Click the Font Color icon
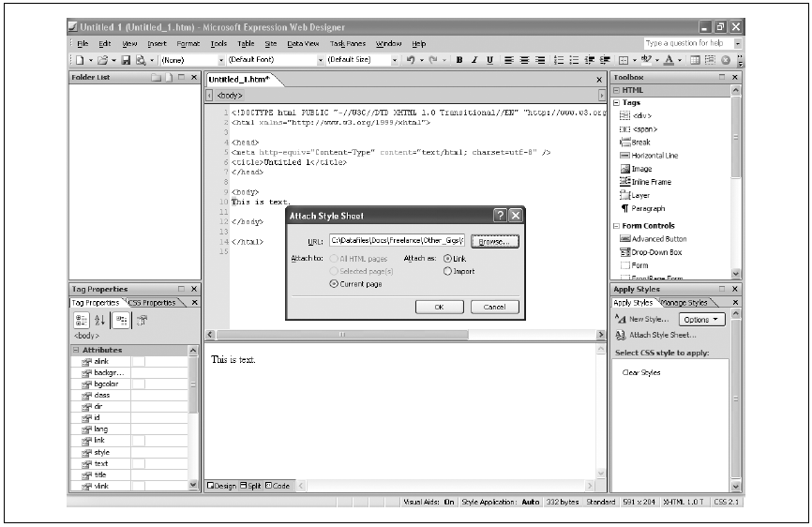The height and width of the screenshot is (527, 812). pos(669,60)
